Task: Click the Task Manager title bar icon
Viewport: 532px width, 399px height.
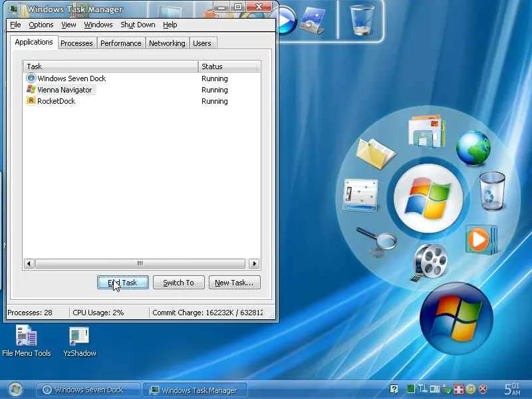Action: pyautogui.click(x=14, y=9)
